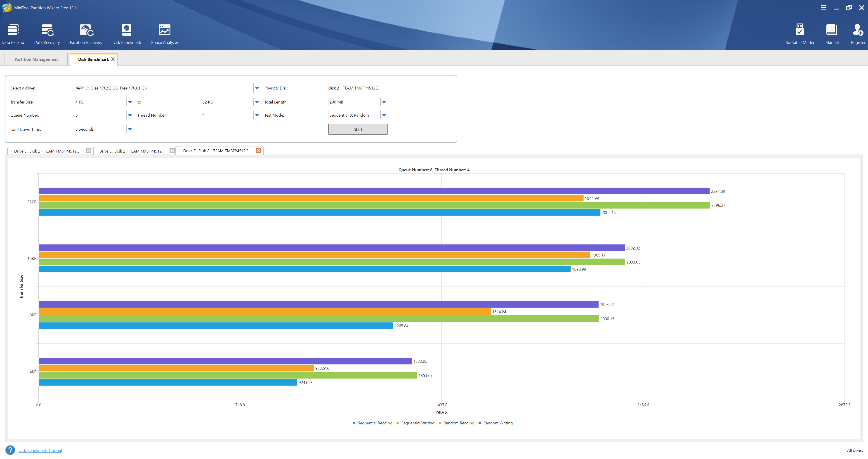
Task: Open the Thread Number dropdown
Action: (x=257, y=115)
